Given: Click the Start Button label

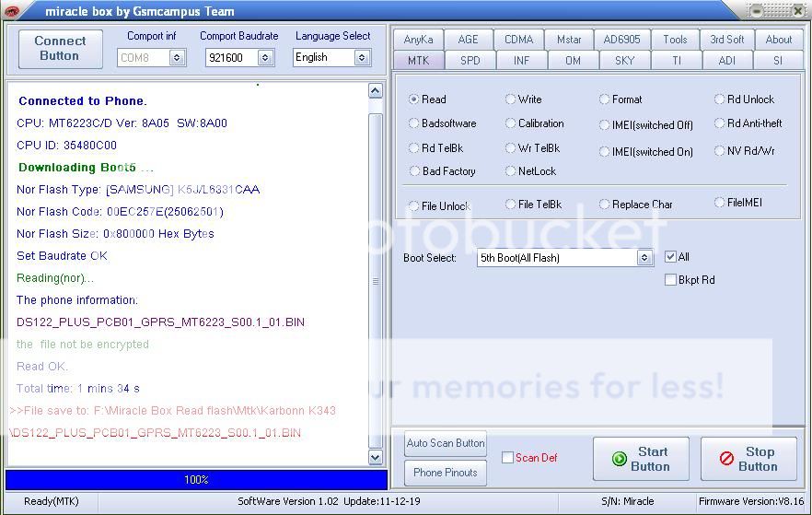Looking at the screenshot, I should tap(650, 459).
